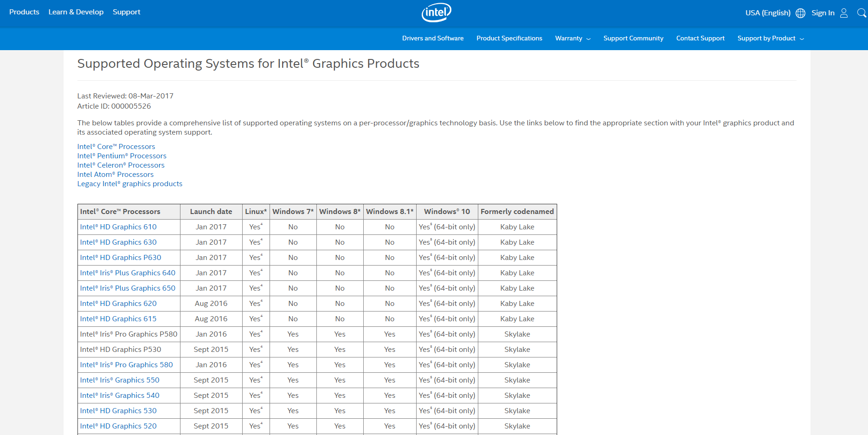868x435 pixels.
Task: Click USA (English) region selector
Action: coord(768,13)
